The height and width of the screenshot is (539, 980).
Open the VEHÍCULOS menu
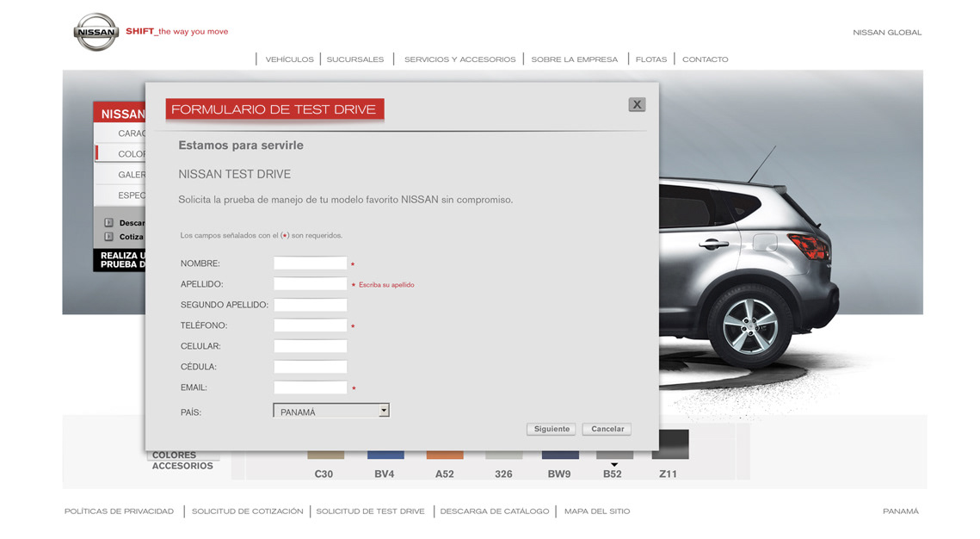point(289,59)
